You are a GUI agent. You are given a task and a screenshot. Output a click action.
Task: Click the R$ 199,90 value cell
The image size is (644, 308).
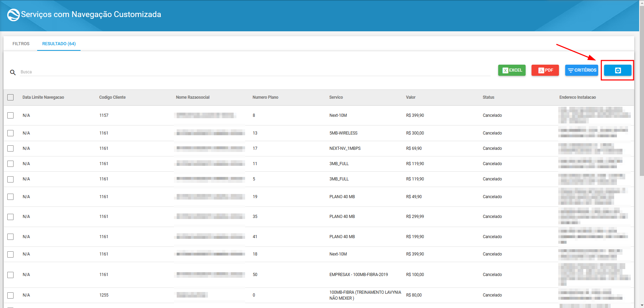click(x=415, y=237)
